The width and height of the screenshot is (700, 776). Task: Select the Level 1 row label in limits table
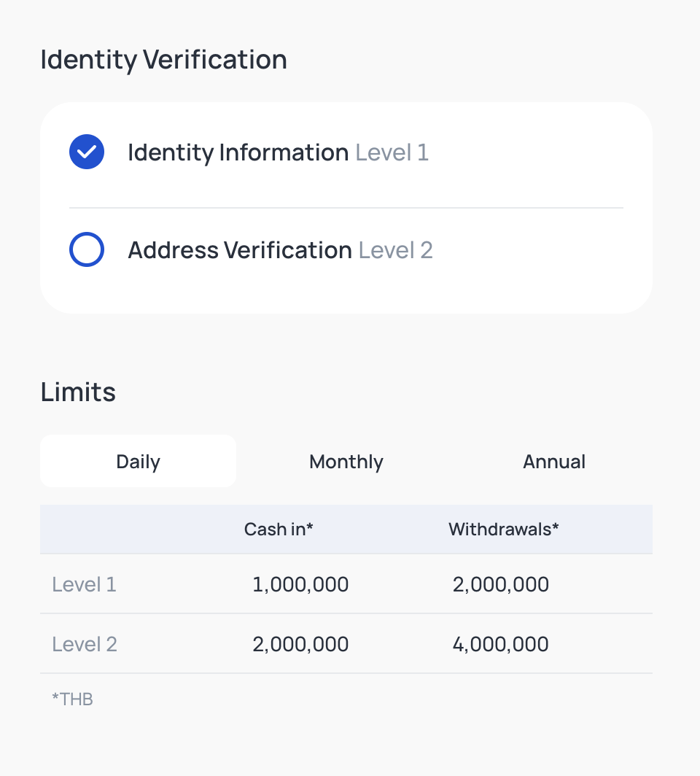pos(84,584)
